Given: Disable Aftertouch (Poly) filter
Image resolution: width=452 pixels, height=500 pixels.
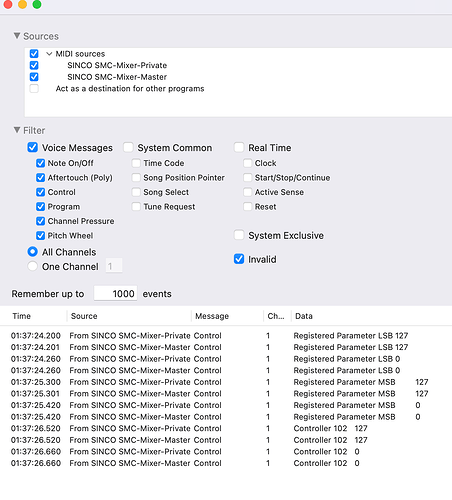Looking at the screenshot, I should [x=40, y=178].
